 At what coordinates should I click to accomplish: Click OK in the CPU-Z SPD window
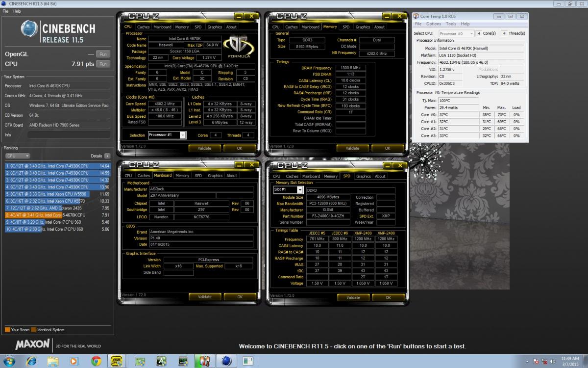point(388,297)
